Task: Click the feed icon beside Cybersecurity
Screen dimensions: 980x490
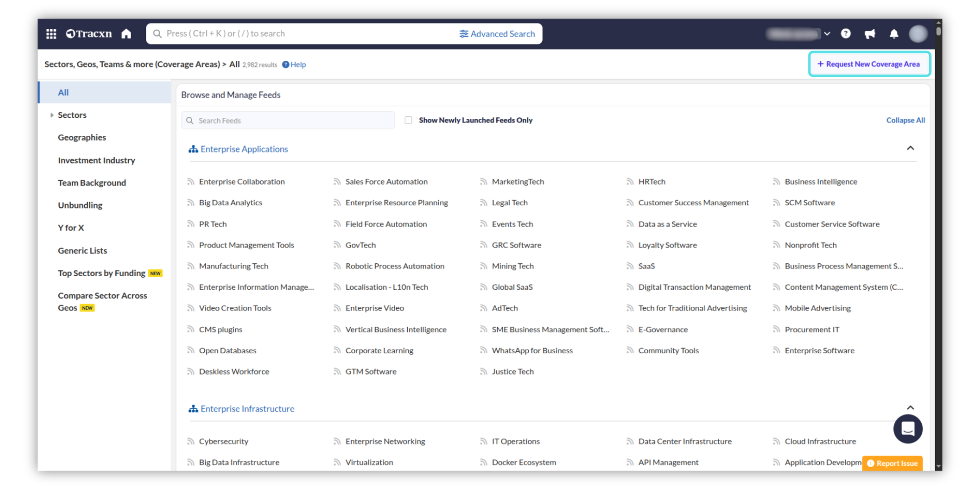Action: (191, 442)
